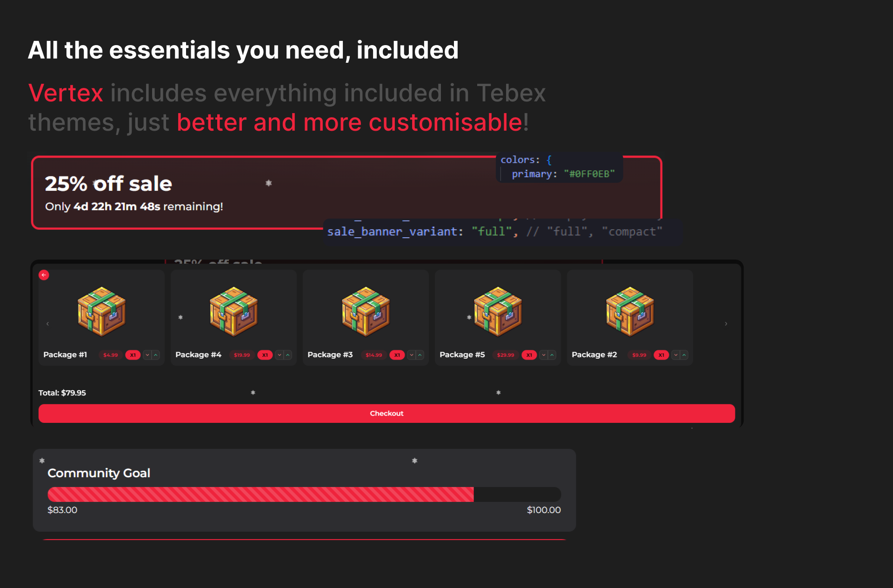Increase quantity of Package #4
This screenshot has height=588, width=893.
[x=288, y=355]
